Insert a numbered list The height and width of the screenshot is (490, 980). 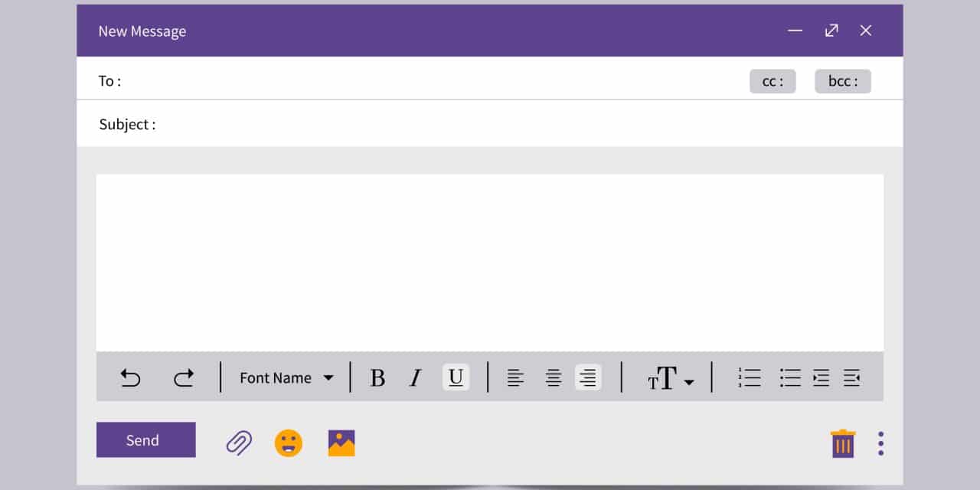tap(750, 377)
